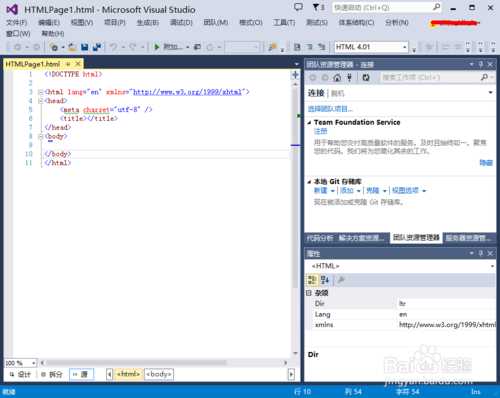Click Team Explorer's search magnifier icon
This screenshot has height=398, width=500.
coord(484,77)
